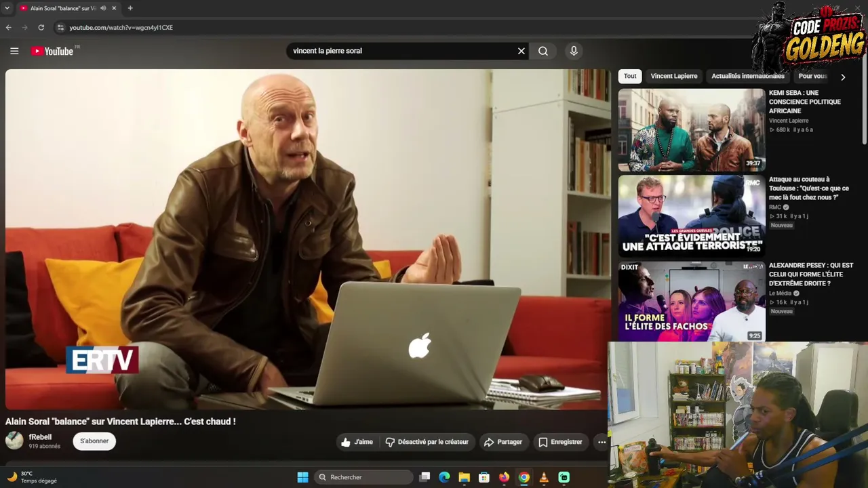Open the Kemi Seba video thumbnail
Image resolution: width=868 pixels, height=488 pixels.
691,129
